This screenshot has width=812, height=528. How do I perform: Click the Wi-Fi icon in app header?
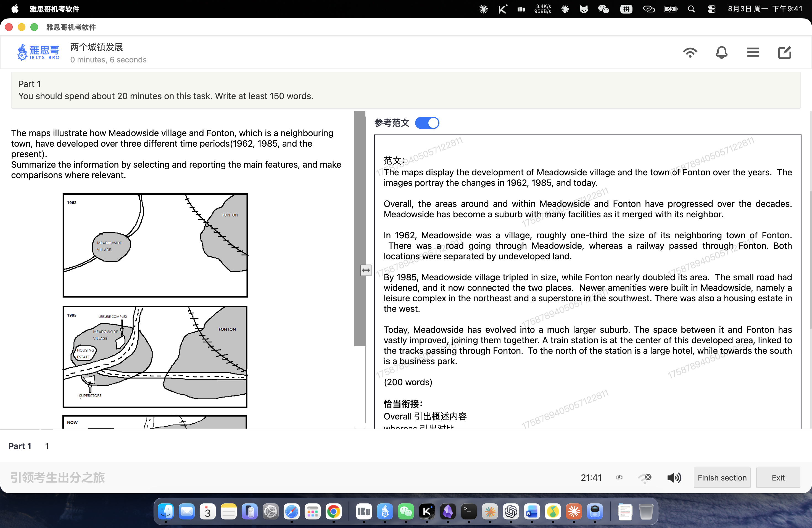pyautogui.click(x=690, y=52)
